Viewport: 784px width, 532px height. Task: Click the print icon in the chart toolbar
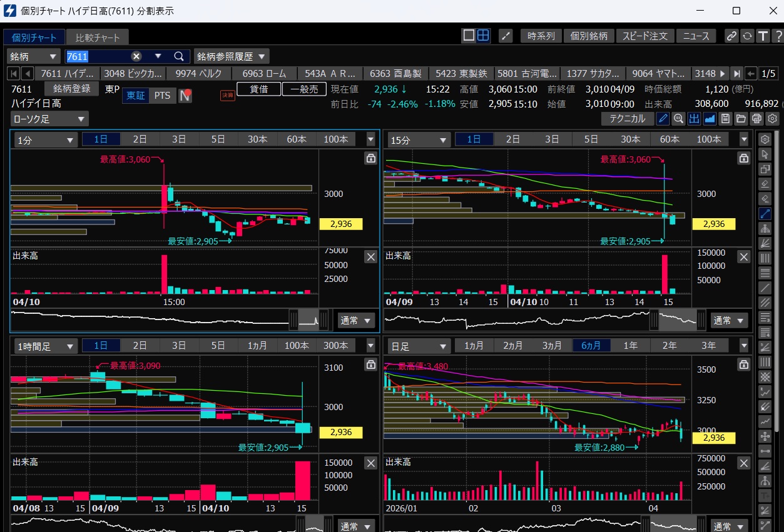(x=756, y=119)
